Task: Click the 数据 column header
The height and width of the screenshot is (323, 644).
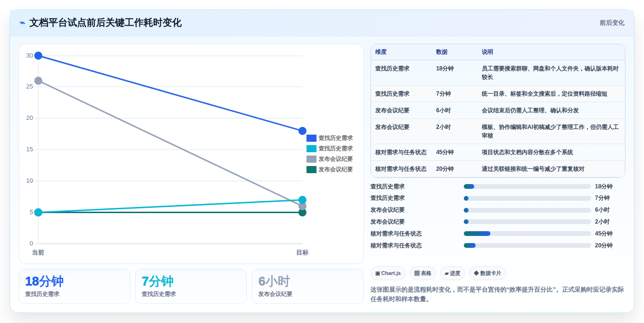Action: coord(442,52)
